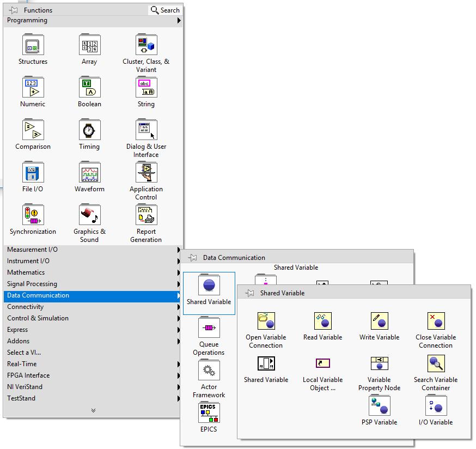
Task: Open the EPICS subpalette
Action: coord(209,412)
